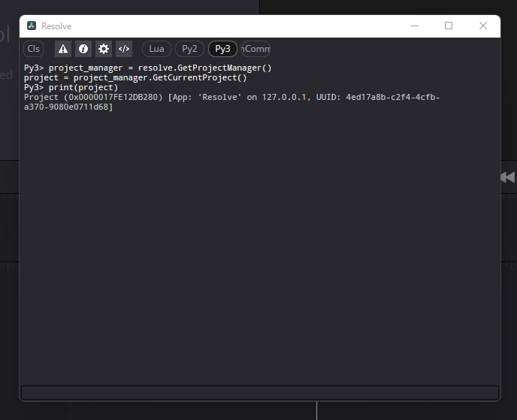Toggle the info messages filter icon
Image resolution: width=517 pixels, height=420 pixels.
pos(83,49)
